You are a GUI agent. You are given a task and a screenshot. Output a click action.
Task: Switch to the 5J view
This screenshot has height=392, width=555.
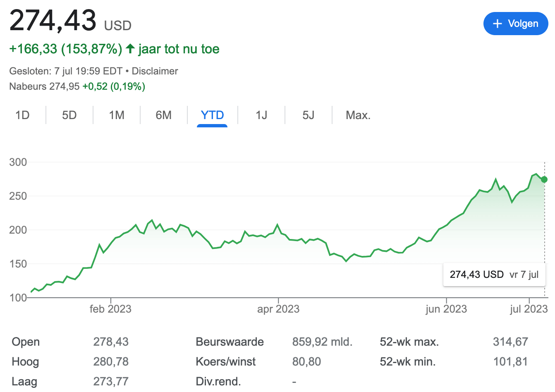308,115
